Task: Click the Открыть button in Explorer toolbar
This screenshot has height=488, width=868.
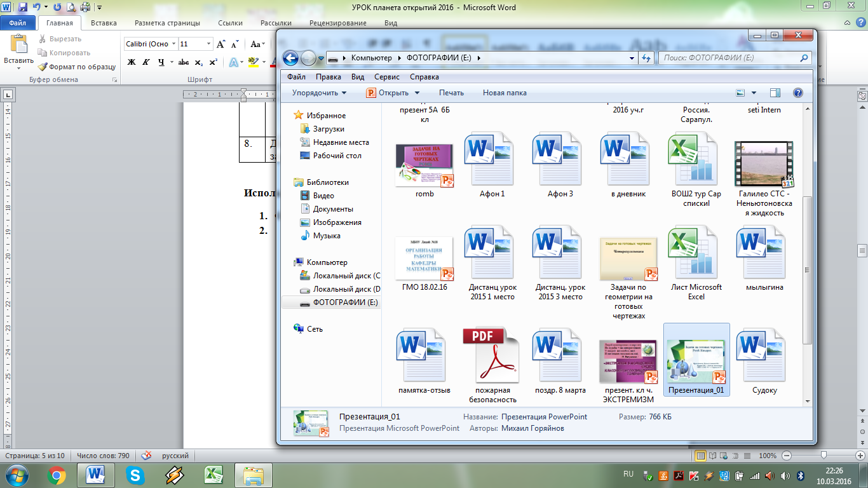Action: (388, 93)
